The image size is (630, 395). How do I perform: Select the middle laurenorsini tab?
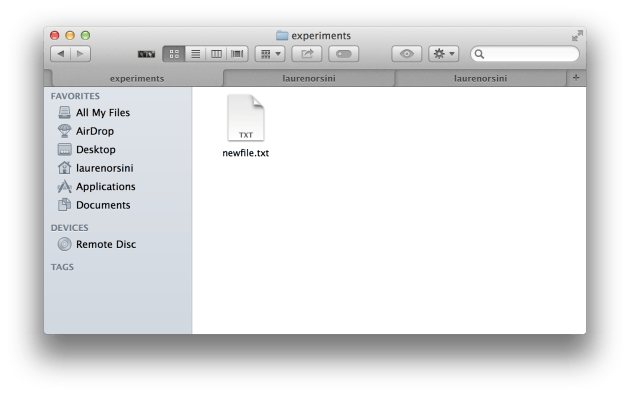point(309,78)
